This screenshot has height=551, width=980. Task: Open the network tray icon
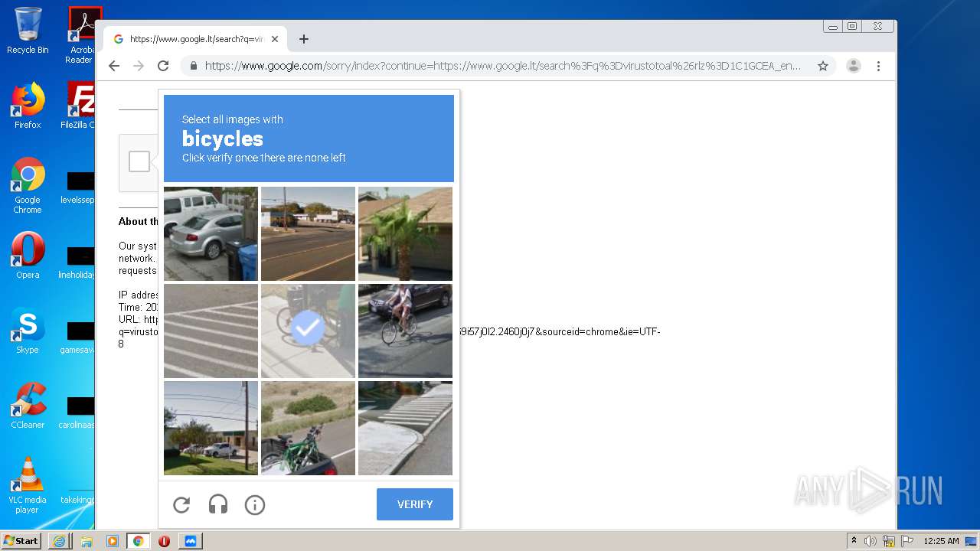click(889, 541)
